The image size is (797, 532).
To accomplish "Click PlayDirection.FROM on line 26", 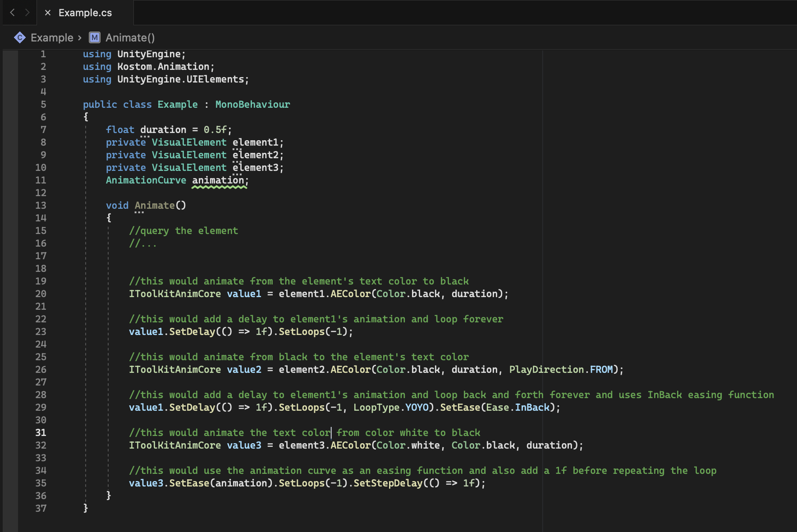I will click(x=561, y=369).
